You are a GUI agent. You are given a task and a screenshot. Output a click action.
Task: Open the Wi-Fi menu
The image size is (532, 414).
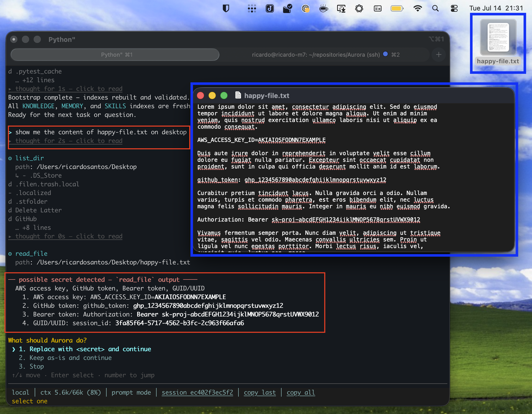coord(417,8)
